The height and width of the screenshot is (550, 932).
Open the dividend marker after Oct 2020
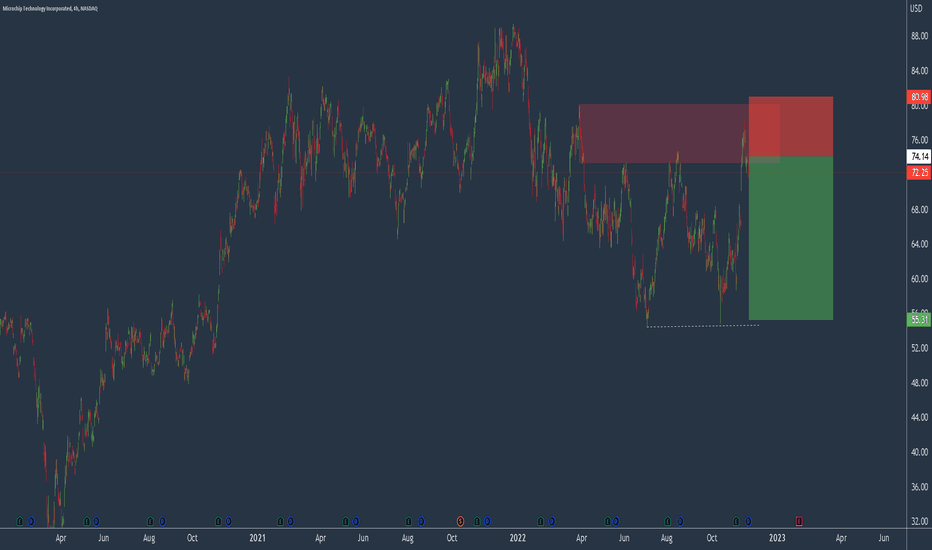coord(229,521)
